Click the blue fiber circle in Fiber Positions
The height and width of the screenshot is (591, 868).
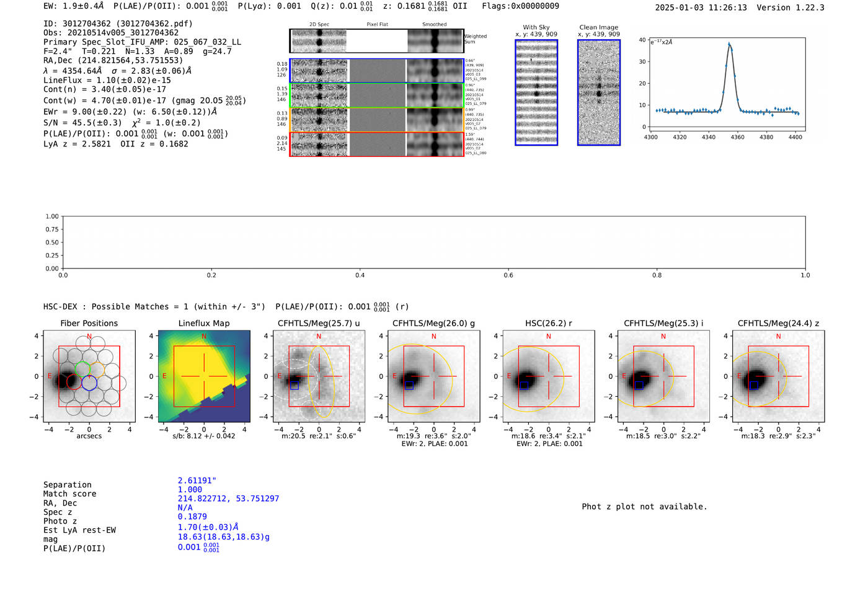89,383
